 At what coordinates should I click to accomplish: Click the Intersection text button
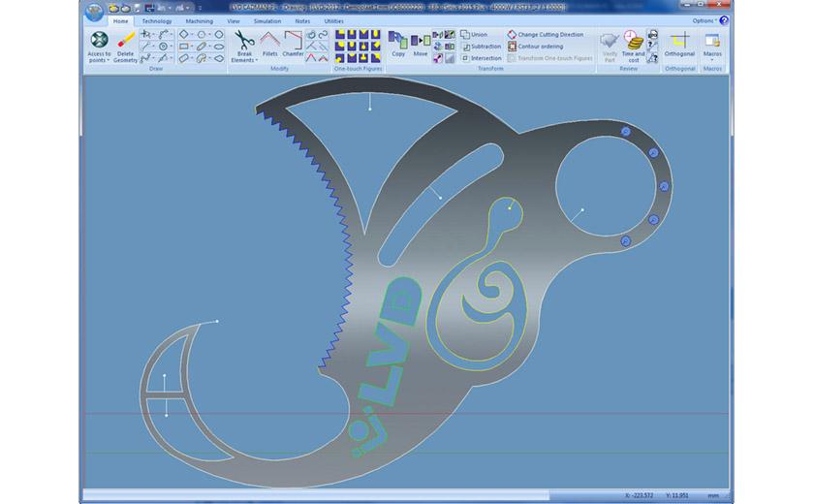point(485,58)
